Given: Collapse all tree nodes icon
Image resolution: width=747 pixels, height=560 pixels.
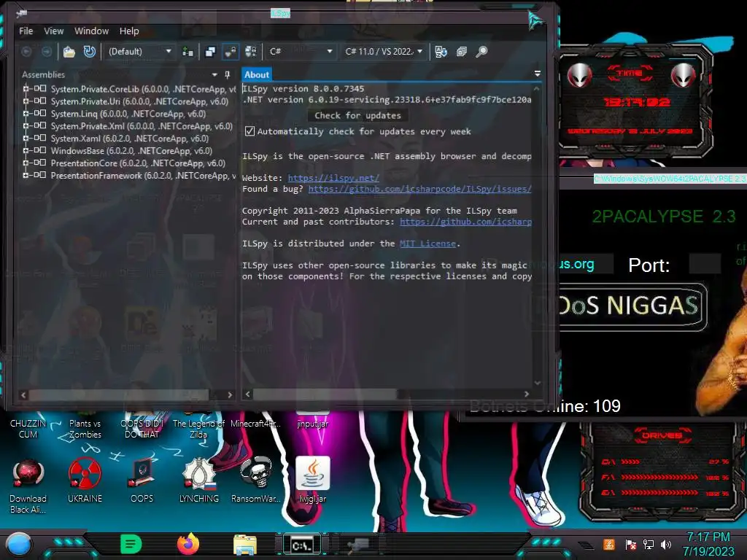Looking at the screenshot, I should (462, 52).
